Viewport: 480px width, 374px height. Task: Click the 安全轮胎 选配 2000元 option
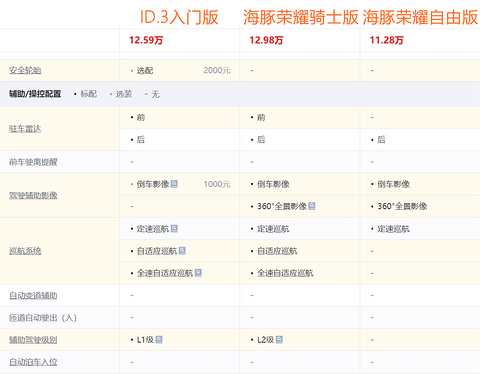pos(180,70)
